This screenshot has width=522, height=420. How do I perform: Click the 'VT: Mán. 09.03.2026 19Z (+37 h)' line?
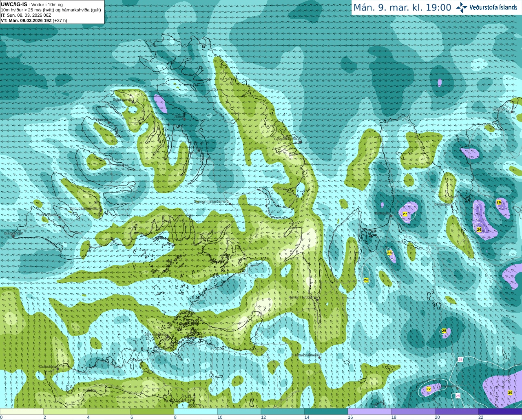pos(34,20)
